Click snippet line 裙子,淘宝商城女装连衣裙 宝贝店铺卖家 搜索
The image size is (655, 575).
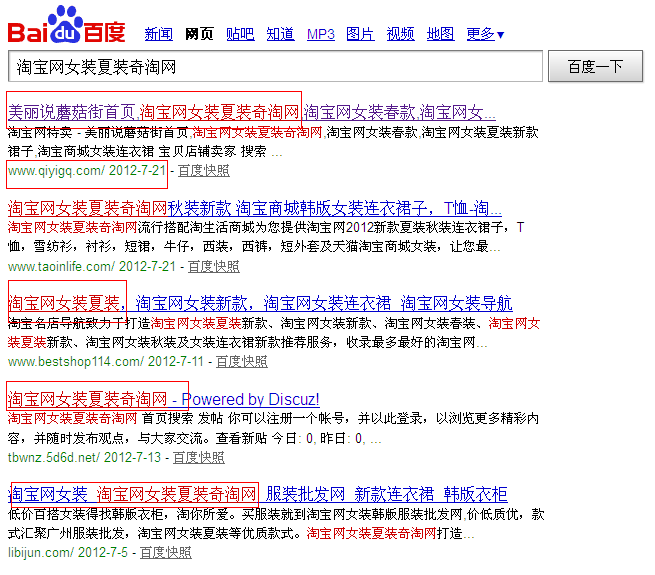145,152
